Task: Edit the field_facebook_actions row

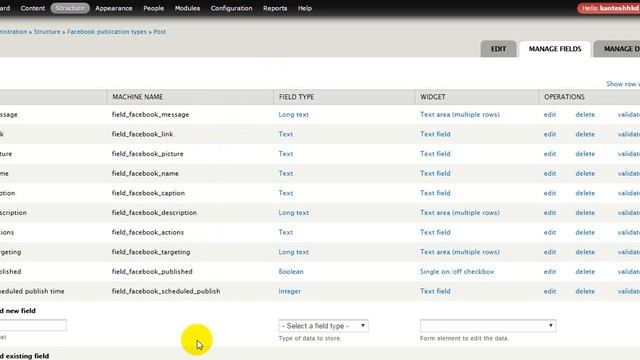Action: [x=550, y=232]
